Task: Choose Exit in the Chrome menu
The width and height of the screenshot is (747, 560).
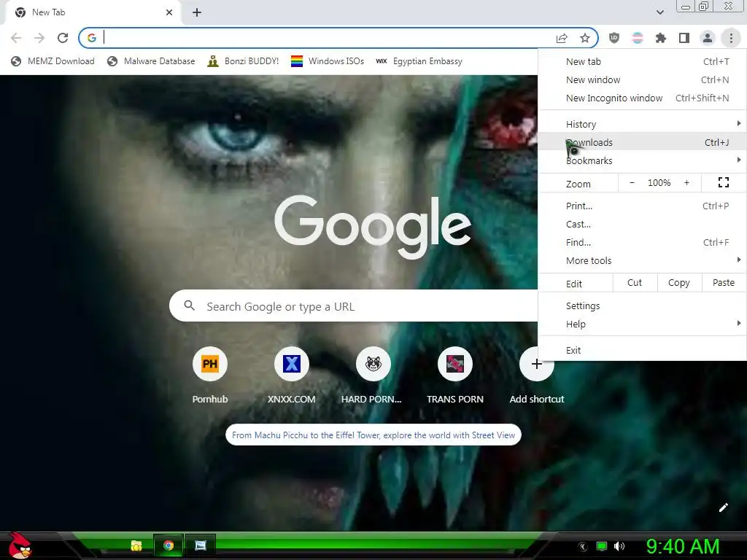Action: coord(642,350)
